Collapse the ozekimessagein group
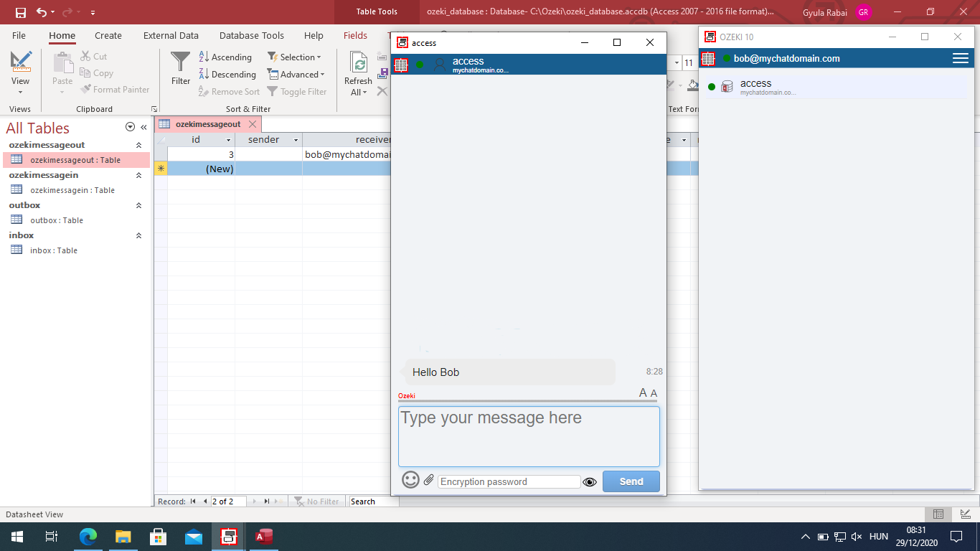980x551 pixels. (x=139, y=175)
